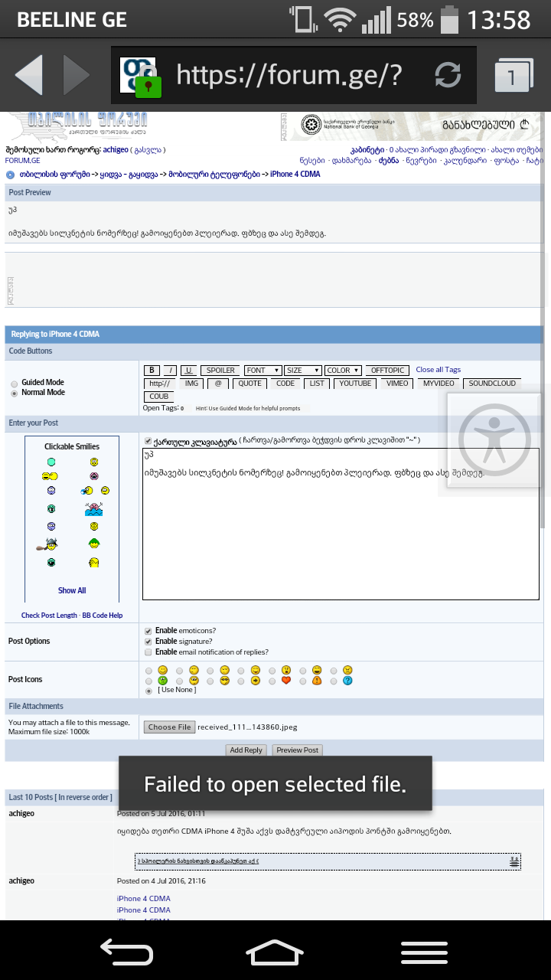Toggle Enable signature checkbox
Screen dimensions: 551x980
point(148,642)
